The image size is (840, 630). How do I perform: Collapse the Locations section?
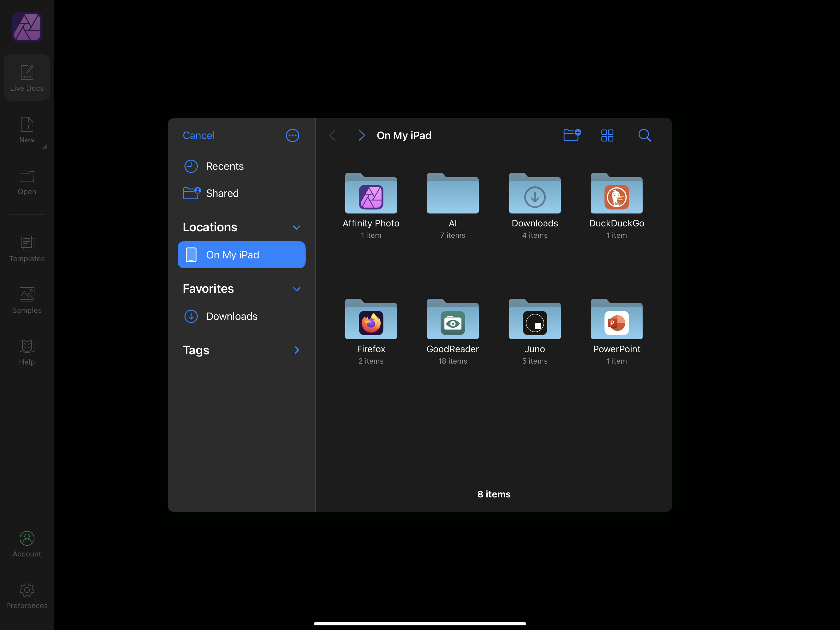tap(297, 227)
